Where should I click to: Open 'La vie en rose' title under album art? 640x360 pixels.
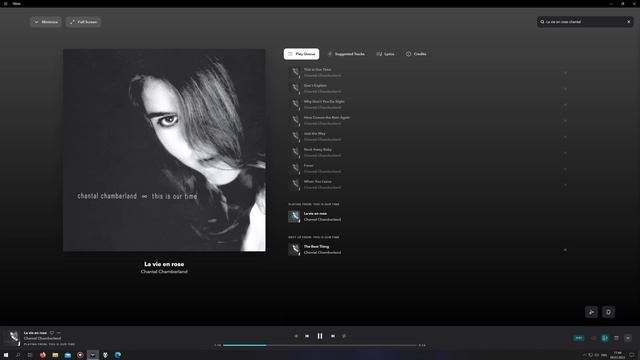164,264
